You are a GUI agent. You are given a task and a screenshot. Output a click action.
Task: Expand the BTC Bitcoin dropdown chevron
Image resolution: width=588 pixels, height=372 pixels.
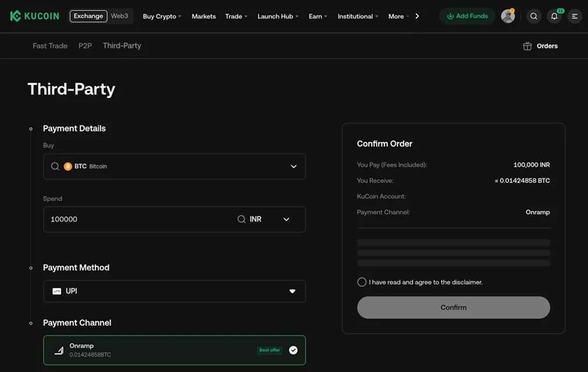pos(293,166)
